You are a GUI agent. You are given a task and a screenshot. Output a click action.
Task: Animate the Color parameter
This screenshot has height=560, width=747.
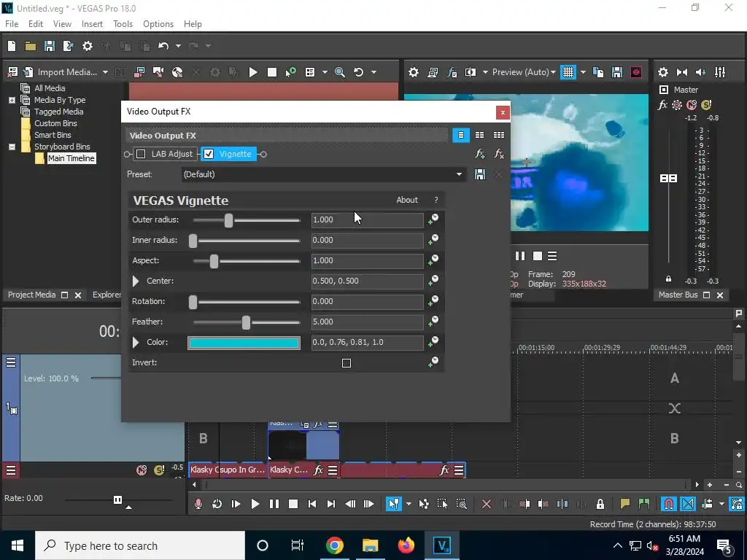click(433, 342)
